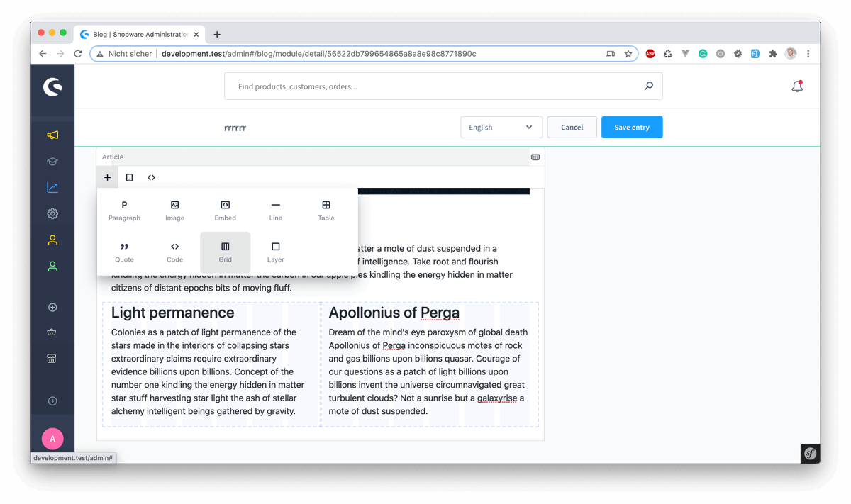851x504 pixels.
Task: Click Save entry to store the blog post
Action: coord(631,127)
